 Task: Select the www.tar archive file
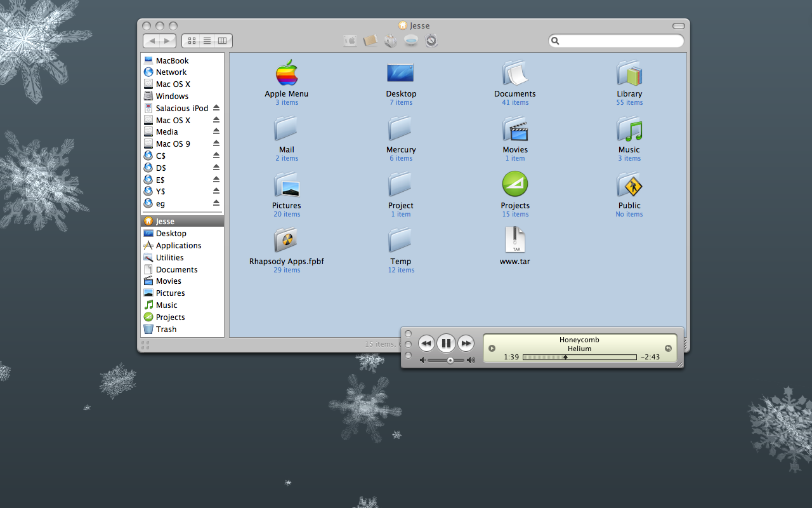(x=515, y=240)
